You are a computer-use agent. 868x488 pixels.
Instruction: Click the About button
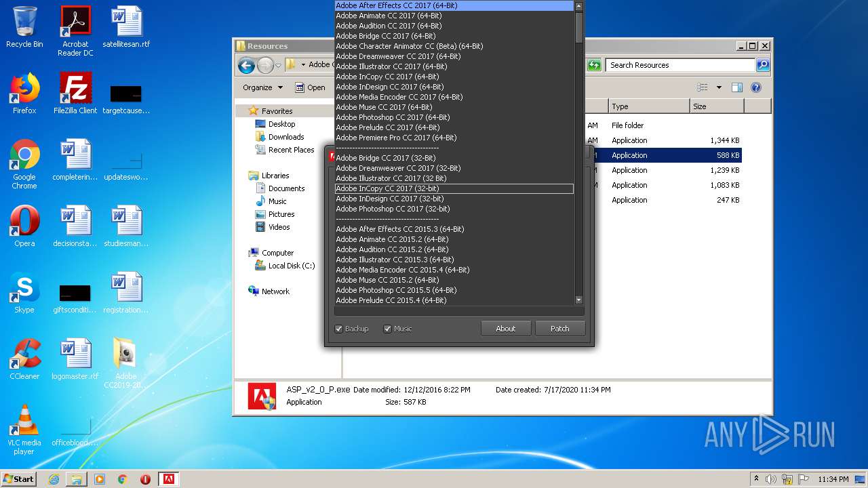(506, 329)
